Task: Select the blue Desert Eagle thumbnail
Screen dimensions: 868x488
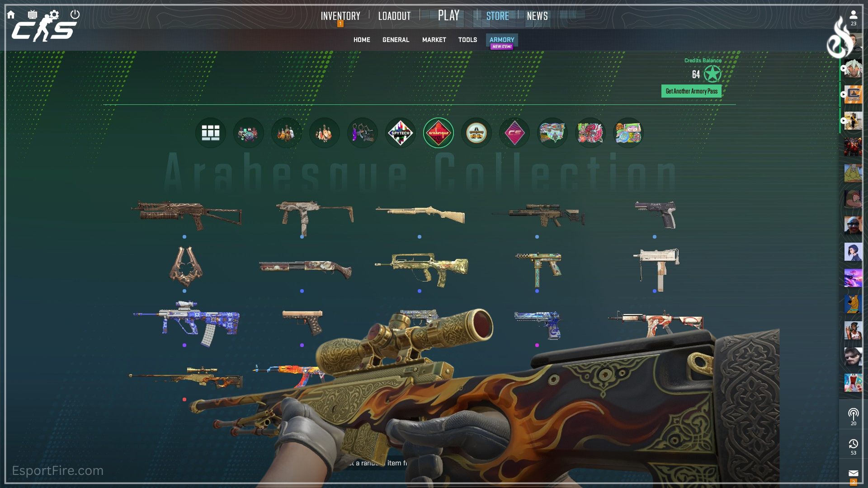Action: (538, 324)
